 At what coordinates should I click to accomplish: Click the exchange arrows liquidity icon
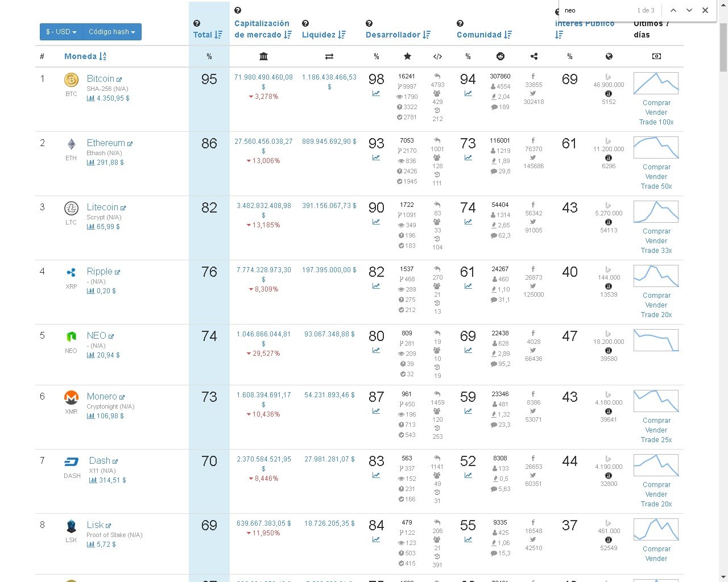coord(329,56)
